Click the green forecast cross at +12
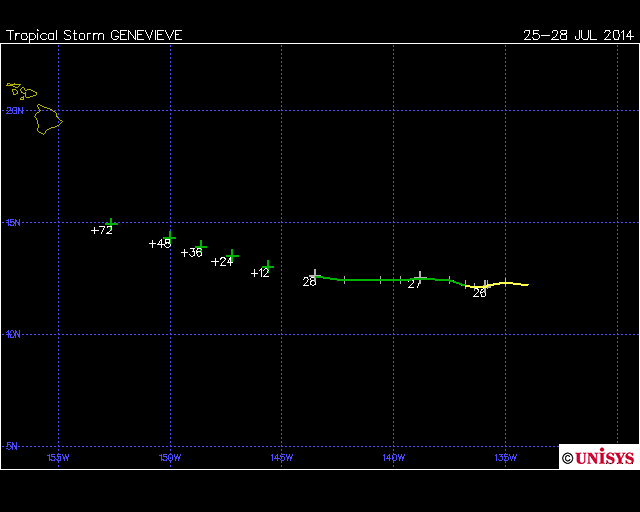Screen dimensions: 640x512 (x=268, y=266)
